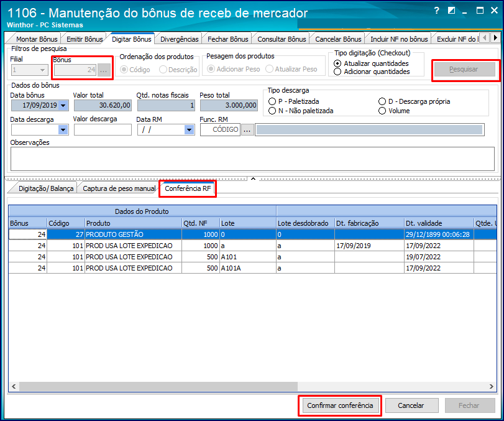Screen dimensions: 504x421
Task: Click the Pesquisar button
Action: (x=464, y=70)
